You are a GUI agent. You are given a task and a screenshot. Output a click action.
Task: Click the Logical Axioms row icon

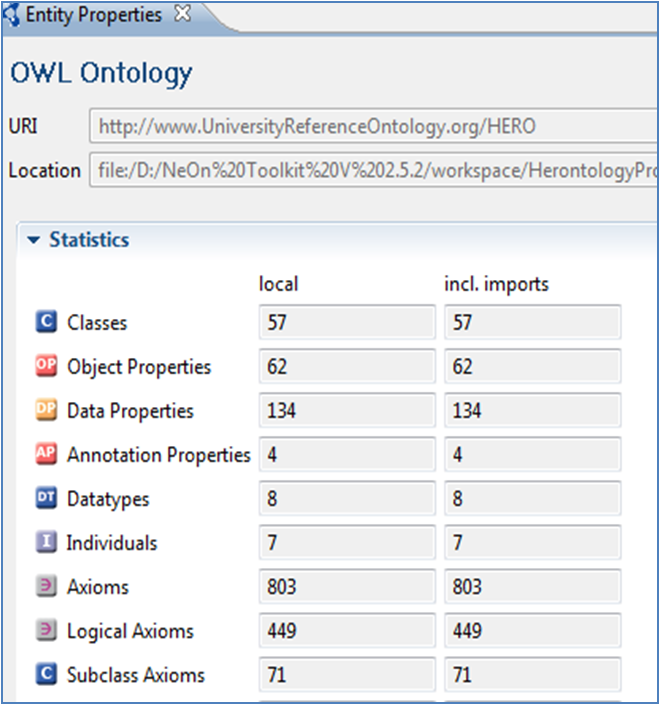46,629
